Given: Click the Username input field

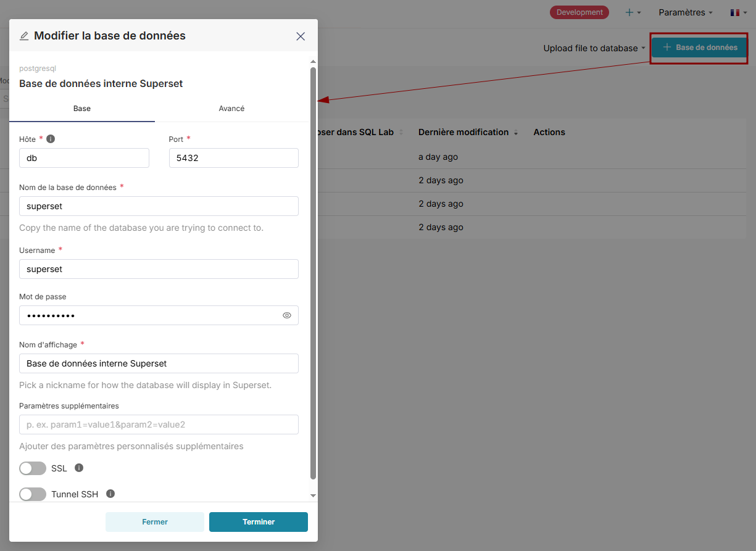Looking at the screenshot, I should 159,269.
